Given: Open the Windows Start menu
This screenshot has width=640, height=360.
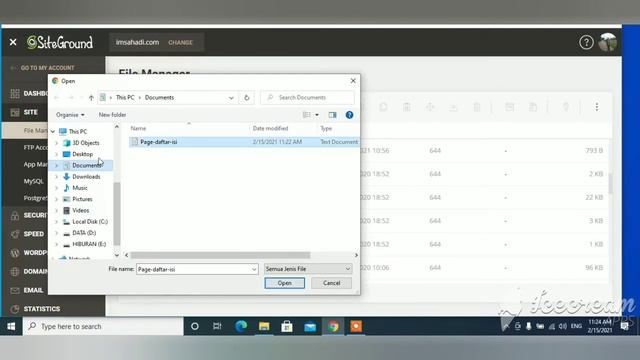Looking at the screenshot, I should click(x=11, y=326).
